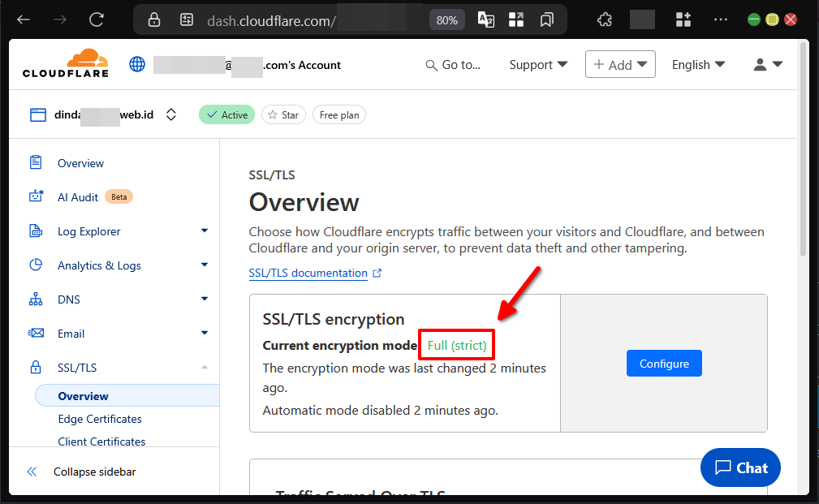Image resolution: width=819 pixels, height=504 pixels.
Task: Click the Free plan badge
Action: coord(339,115)
